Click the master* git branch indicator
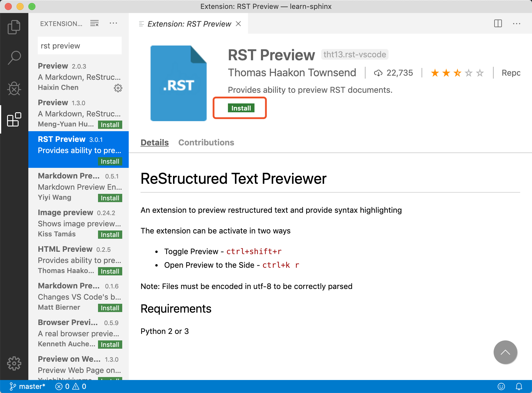Image resolution: width=532 pixels, height=393 pixels. (27, 386)
